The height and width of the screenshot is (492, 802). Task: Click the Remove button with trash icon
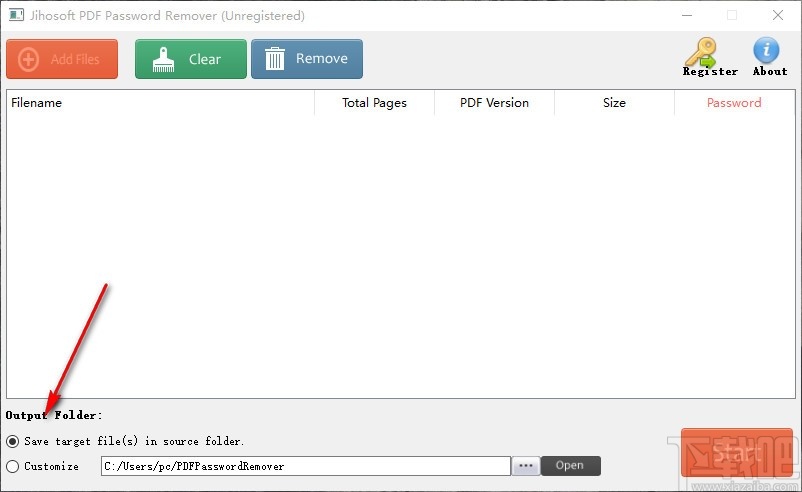[307, 59]
